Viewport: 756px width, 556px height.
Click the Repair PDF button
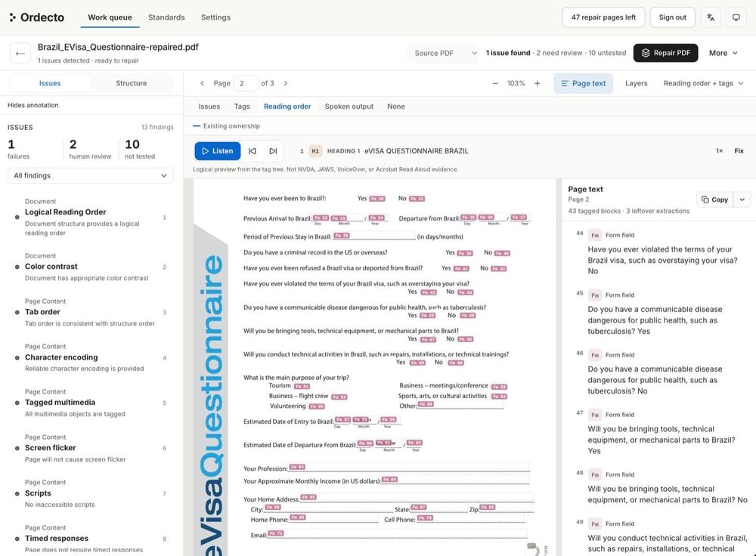click(x=665, y=53)
